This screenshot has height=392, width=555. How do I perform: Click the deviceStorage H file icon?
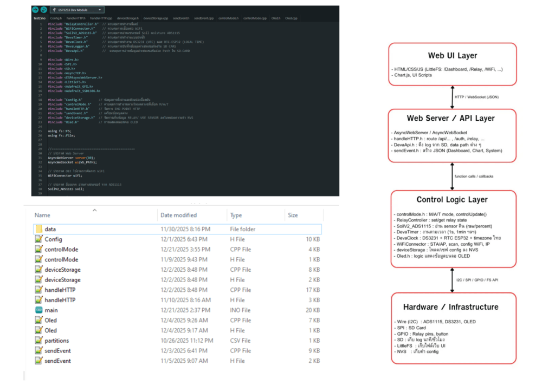pos(38,280)
